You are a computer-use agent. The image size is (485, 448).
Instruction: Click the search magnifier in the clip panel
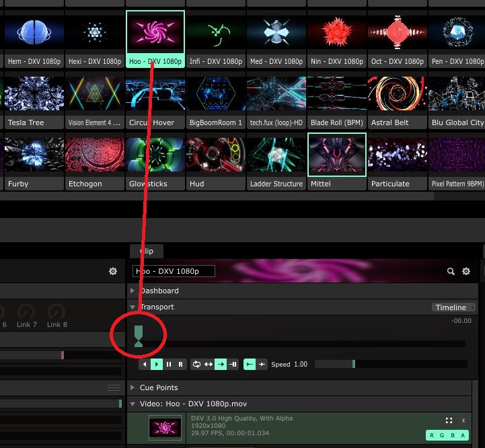pos(451,271)
